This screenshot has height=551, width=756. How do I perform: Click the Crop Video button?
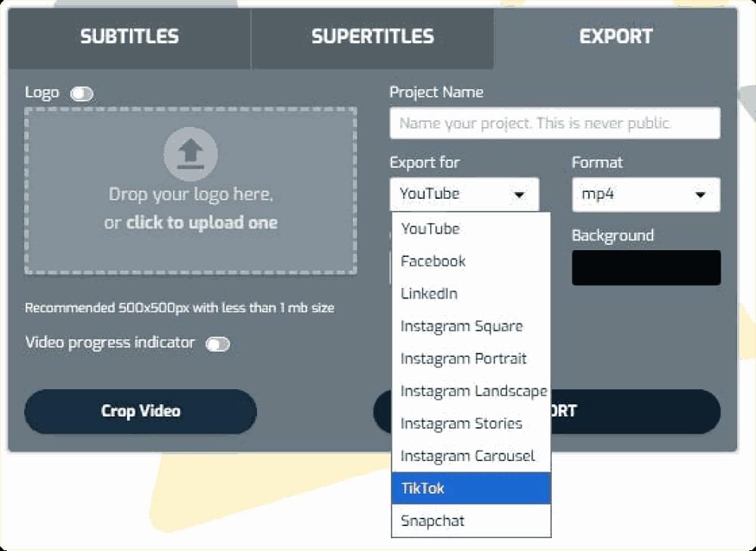pyautogui.click(x=141, y=411)
